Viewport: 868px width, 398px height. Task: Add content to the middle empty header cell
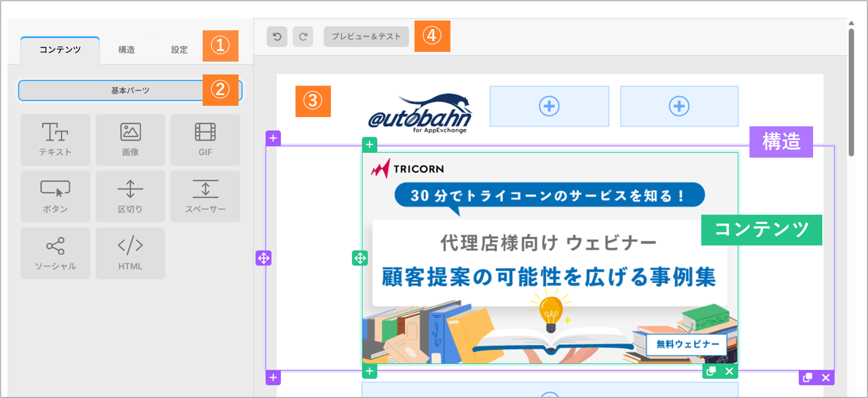(x=549, y=106)
